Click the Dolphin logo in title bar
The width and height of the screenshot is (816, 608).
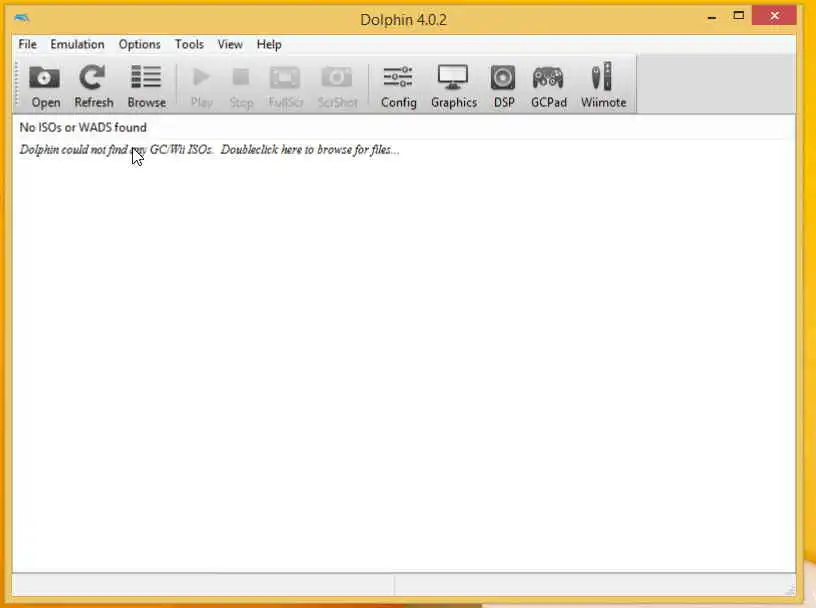(x=22, y=18)
